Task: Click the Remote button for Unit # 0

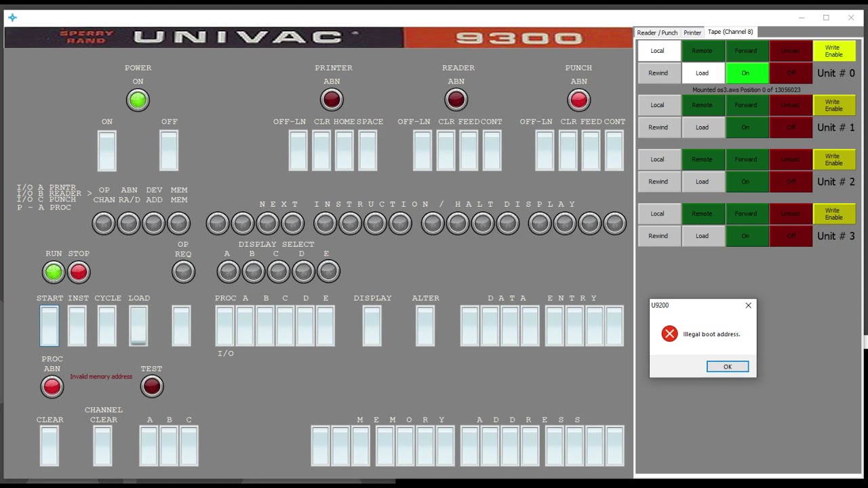Action: [702, 51]
